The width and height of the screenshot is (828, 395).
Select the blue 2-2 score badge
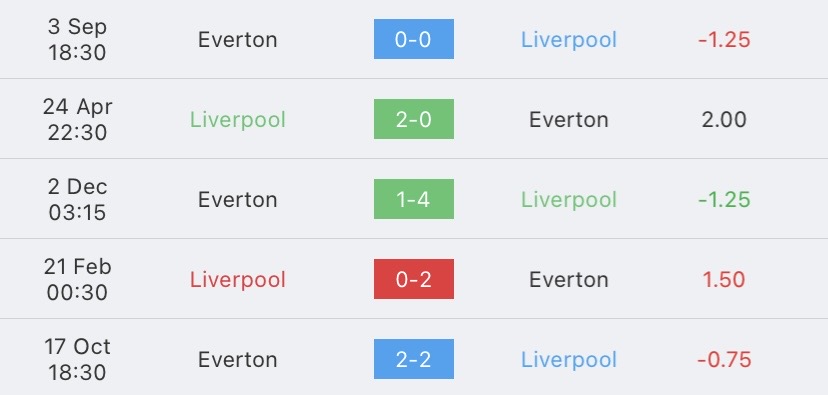pos(413,359)
